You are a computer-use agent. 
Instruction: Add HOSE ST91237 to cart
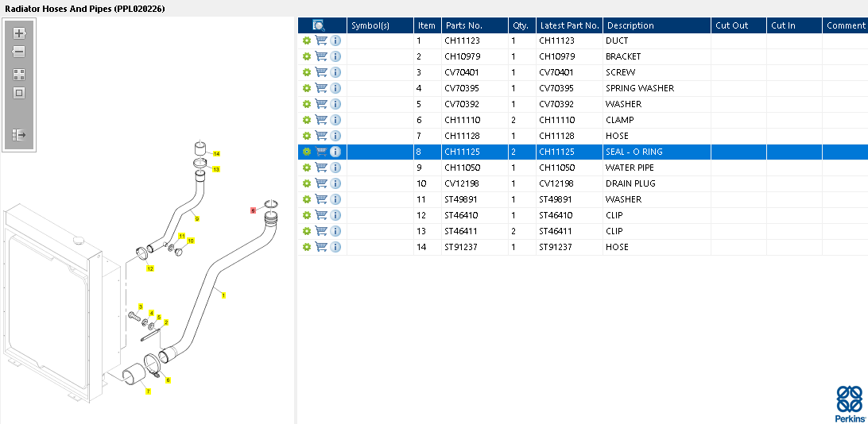click(x=321, y=247)
